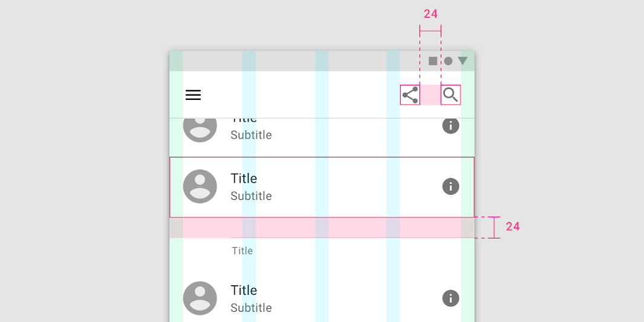This screenshot has width=644, height=322.
Task: Tap the search magnifier icon
Action: click(x=450, y=95)
